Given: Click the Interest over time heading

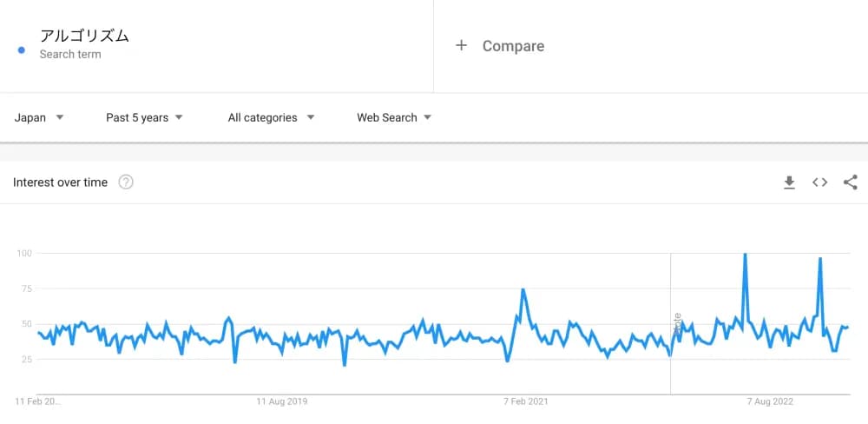Looking at the screenshot, I should coord(61,182).
